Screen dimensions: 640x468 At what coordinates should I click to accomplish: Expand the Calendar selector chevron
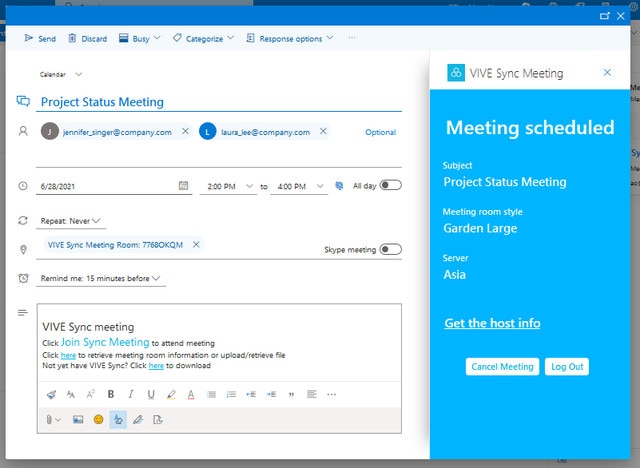click(x=79, y=74)
